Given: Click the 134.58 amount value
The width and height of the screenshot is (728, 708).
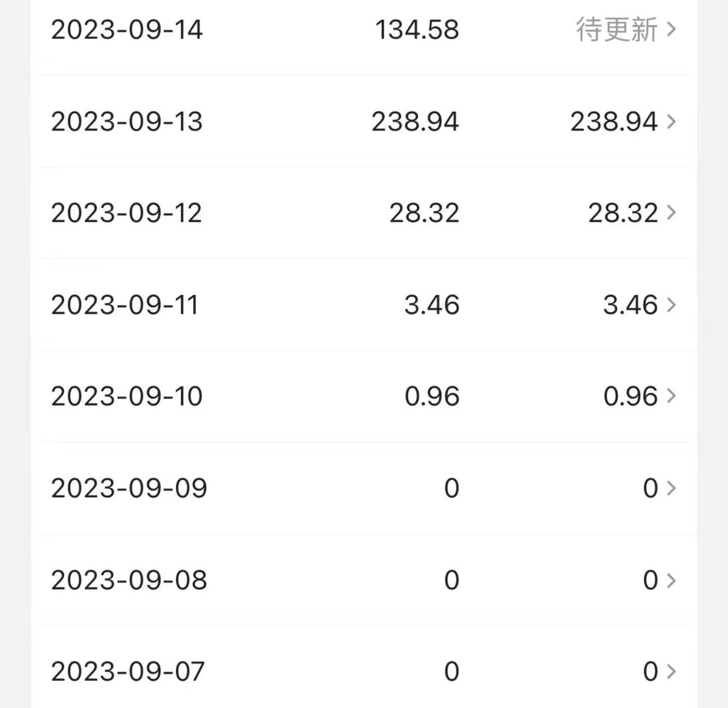Looking at the screenshot, I should 417,29.
